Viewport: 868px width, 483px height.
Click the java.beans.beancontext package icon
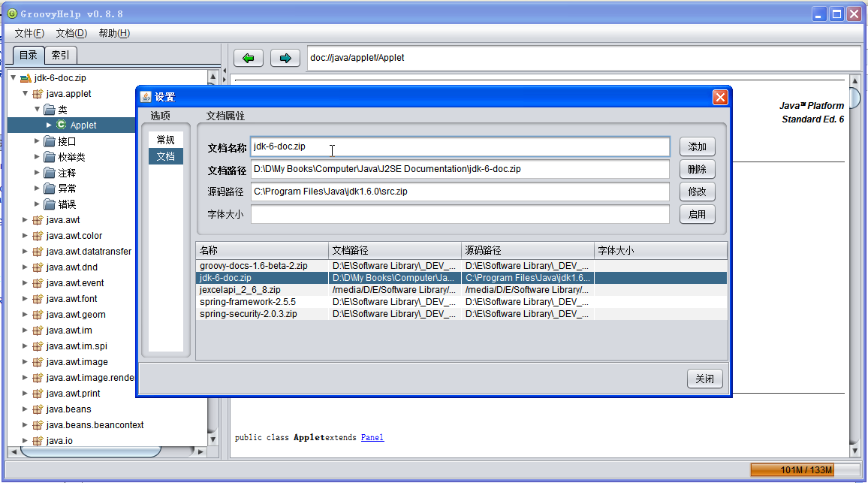pyautogui.click(x=38, y=425)
